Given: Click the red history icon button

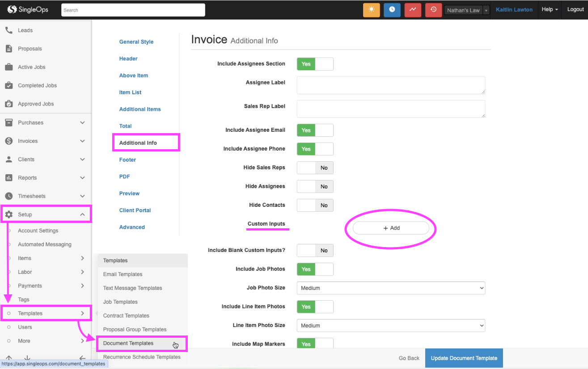Looking at the screenshot, I should (433, 10).
